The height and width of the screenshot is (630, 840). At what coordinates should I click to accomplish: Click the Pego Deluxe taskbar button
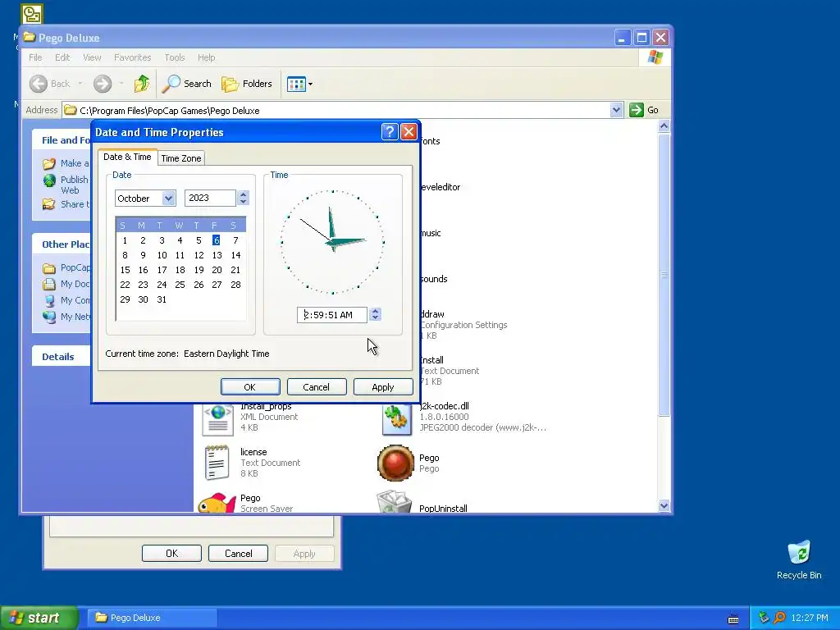153,618
